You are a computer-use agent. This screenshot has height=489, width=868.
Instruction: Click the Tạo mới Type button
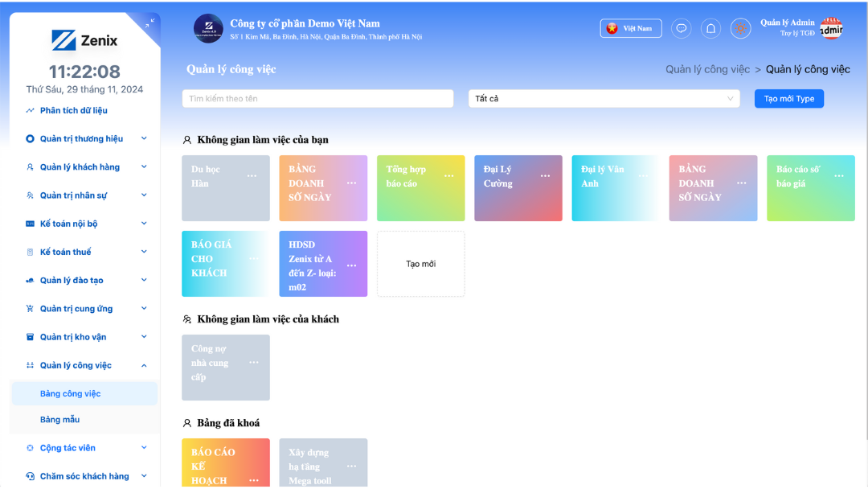(x=788, y=98)
